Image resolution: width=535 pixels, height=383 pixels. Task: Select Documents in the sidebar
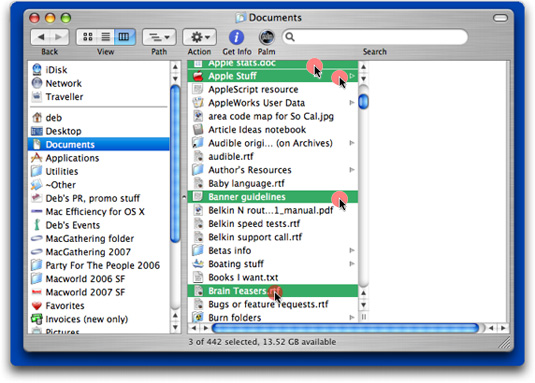pyautogui.click(x=99, y=144)
